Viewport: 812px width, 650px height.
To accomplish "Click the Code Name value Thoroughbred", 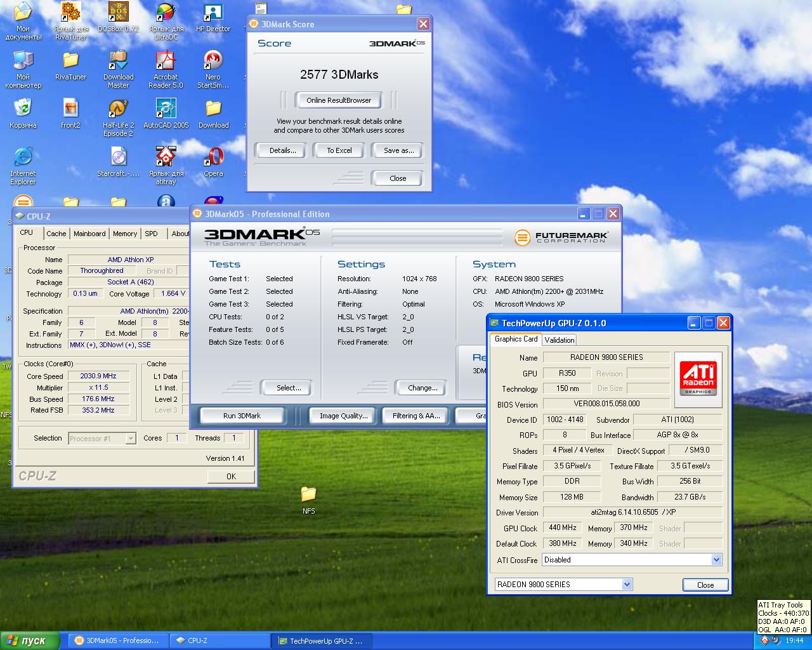I will click(102, 271).
